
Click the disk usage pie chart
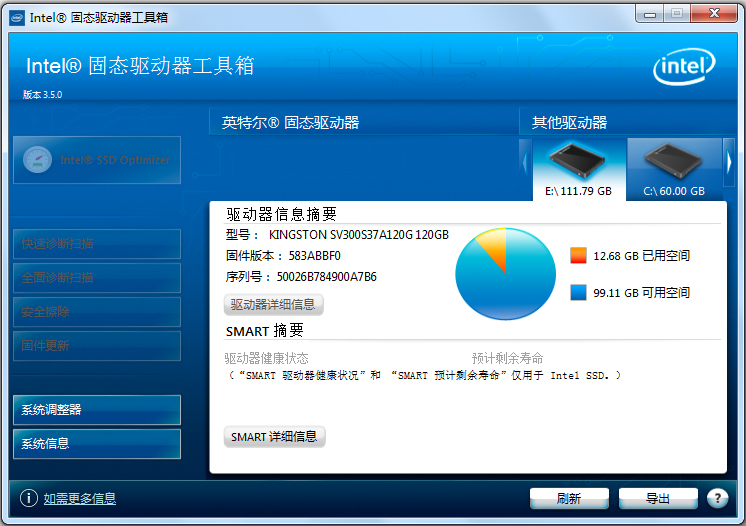tap(505, 273)
